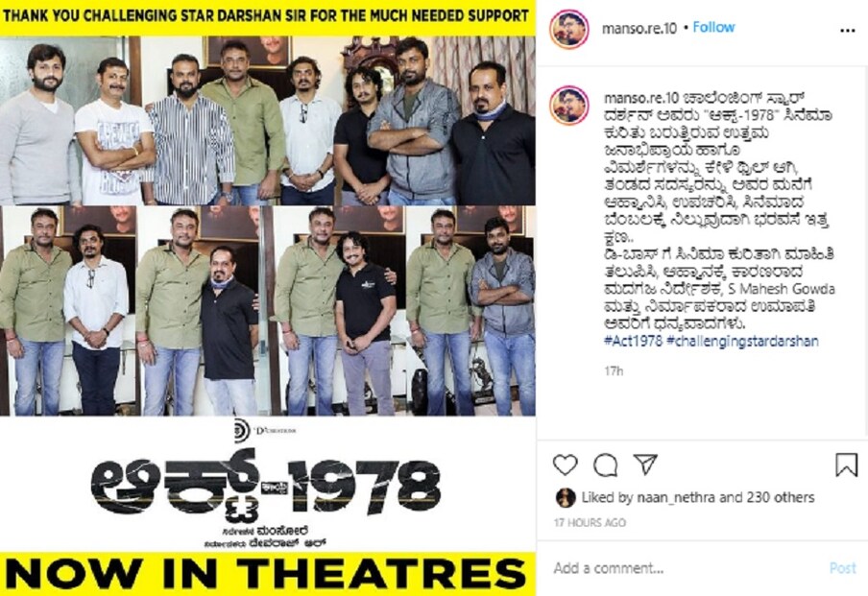
Task: Open the liker's small avatar thumbnail
Action: (566, 497)
